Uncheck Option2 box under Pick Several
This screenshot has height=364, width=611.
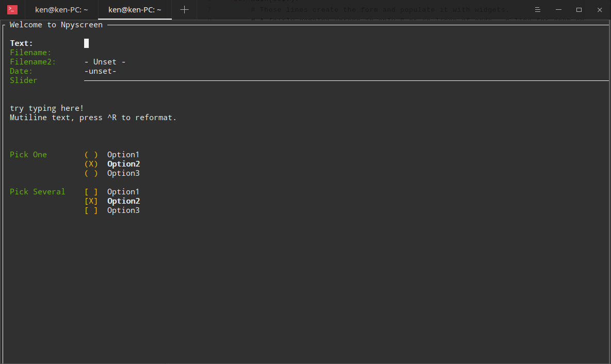point(91,201)
